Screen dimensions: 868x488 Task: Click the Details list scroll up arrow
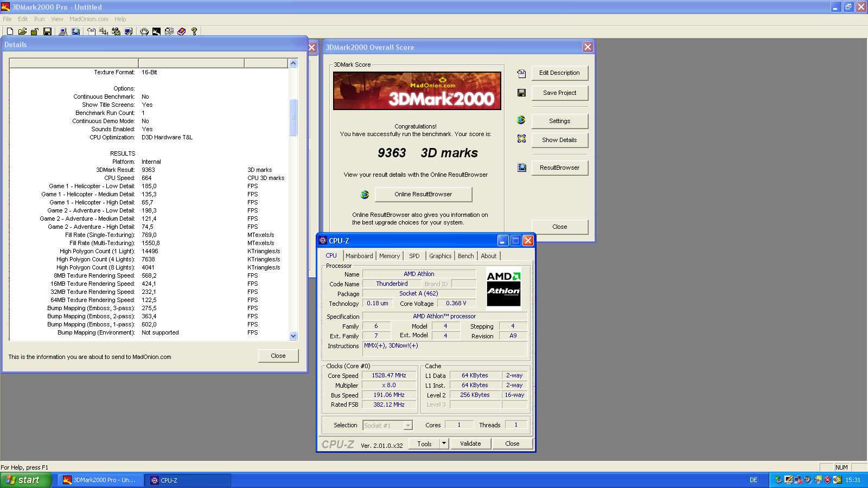(x=293, y=63)
